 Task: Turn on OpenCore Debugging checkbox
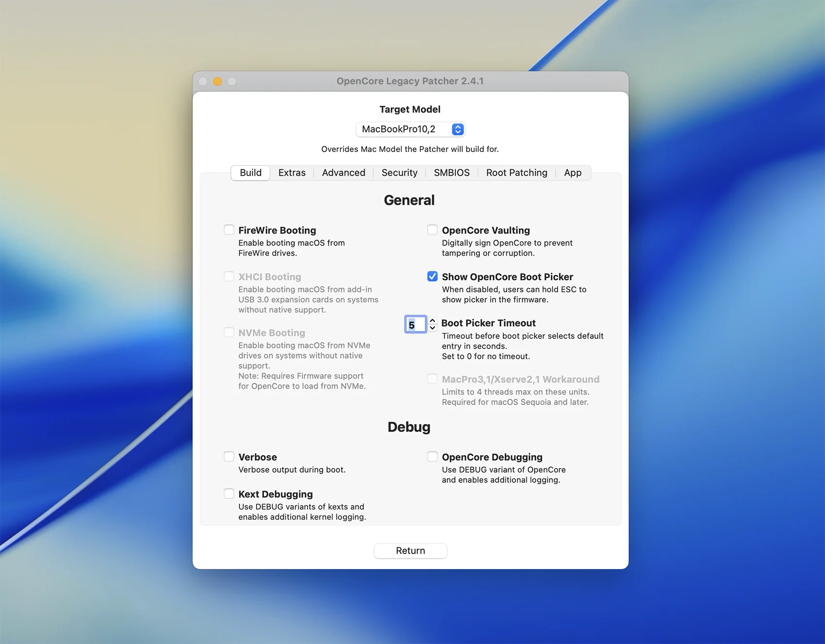tap(432, 457)
